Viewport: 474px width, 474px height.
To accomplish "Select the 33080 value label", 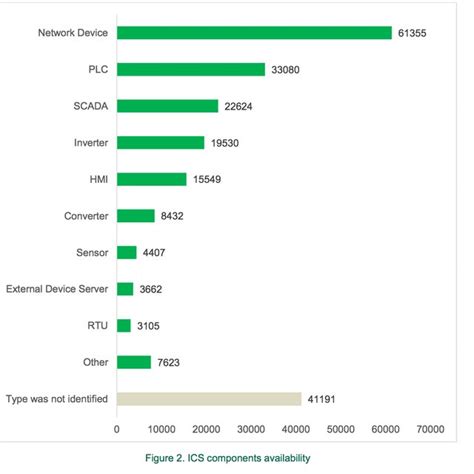I will tap(285, 70).
